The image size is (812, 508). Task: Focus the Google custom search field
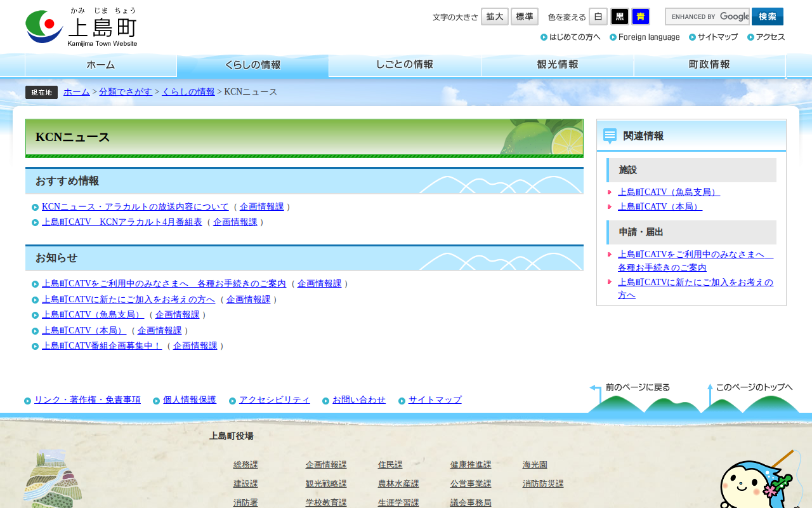[707, 17]
